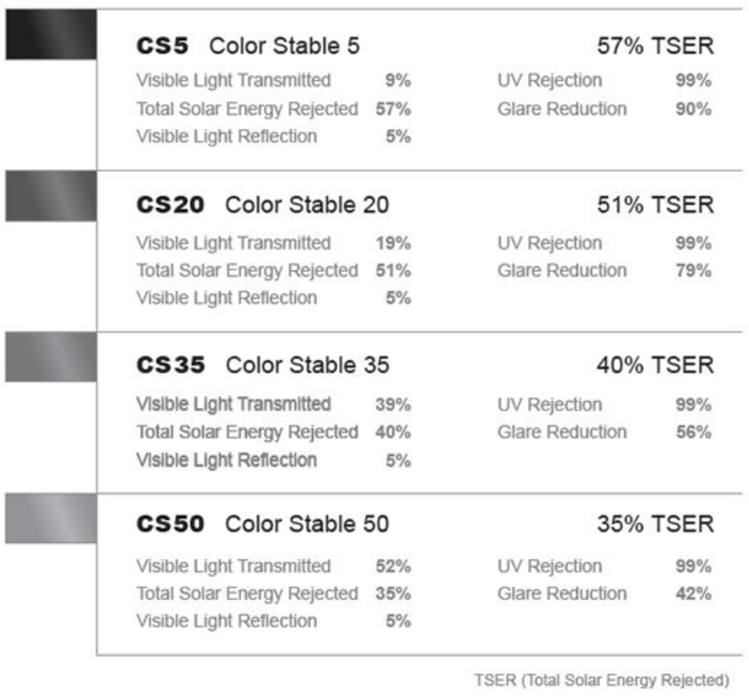Click the 57% TSER label

pyautogui.click(x=655, y=46)
